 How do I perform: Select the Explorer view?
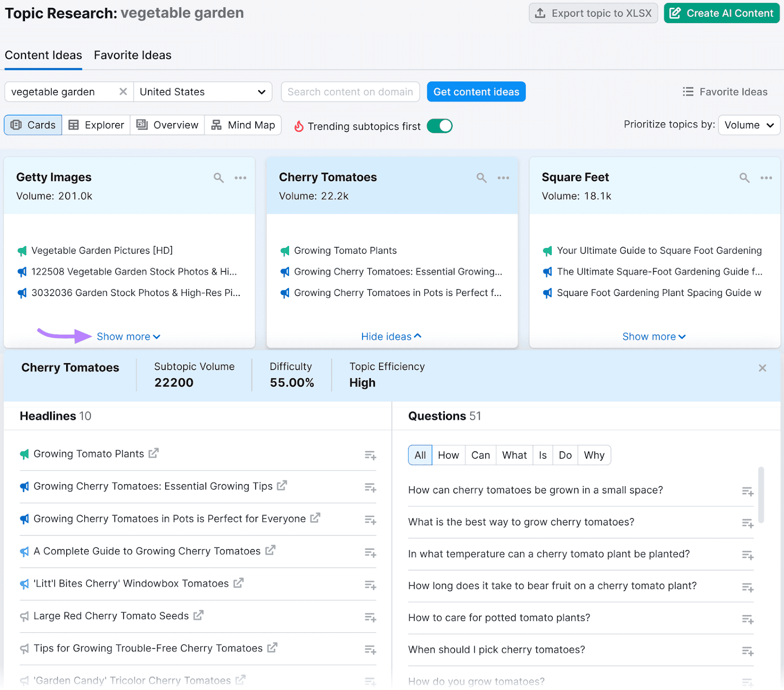pyautogui.click(x=96, y=125)
